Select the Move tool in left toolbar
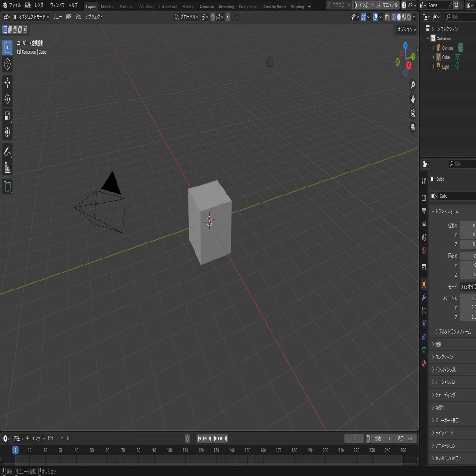The height and width of the screenshot is (476, 476). coord(8,83)
